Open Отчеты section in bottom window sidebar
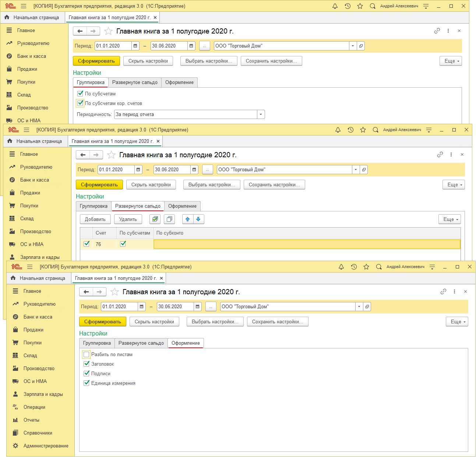The height and width of the screenshot is (457, 476). [x=31, y=420]
